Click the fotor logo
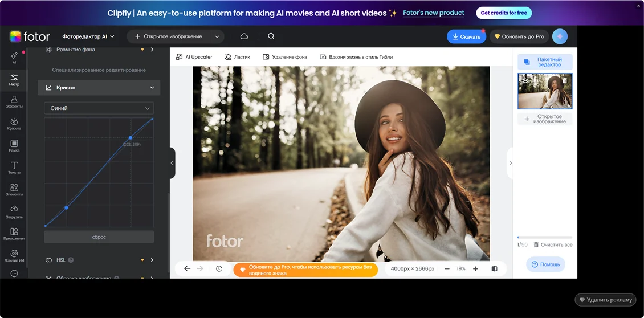The width and height of the screenshot is (644, 318). point(30,36)
